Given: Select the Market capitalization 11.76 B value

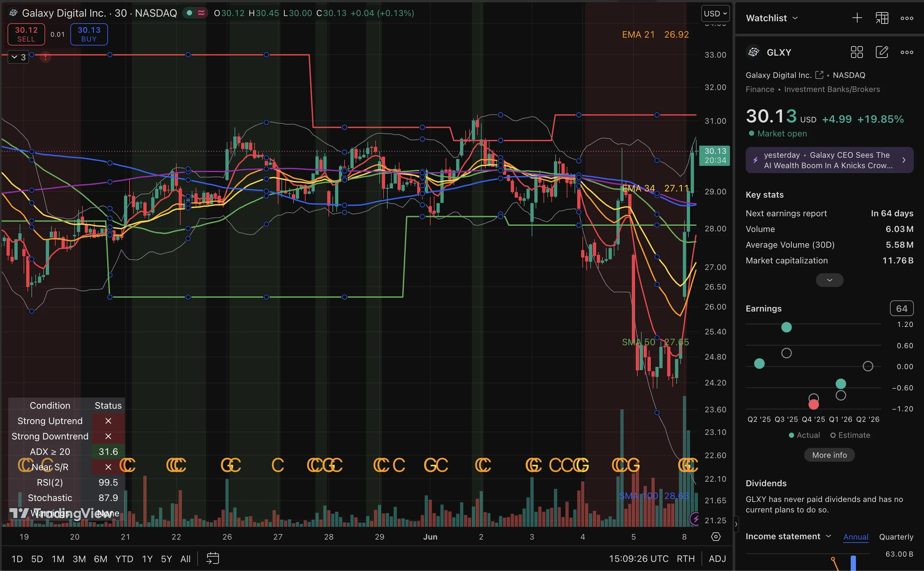Looking at the screenshot, I should tap(897, 260).
